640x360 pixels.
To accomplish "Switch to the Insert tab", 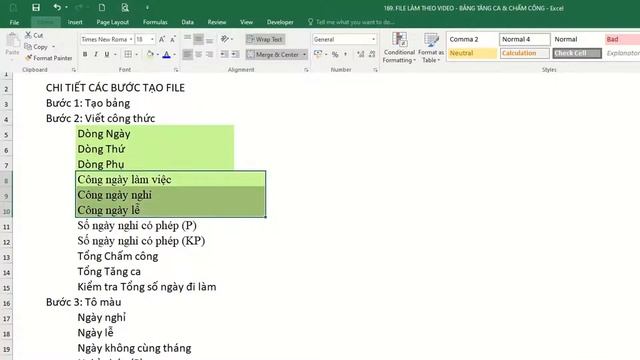I will point(75,22).
